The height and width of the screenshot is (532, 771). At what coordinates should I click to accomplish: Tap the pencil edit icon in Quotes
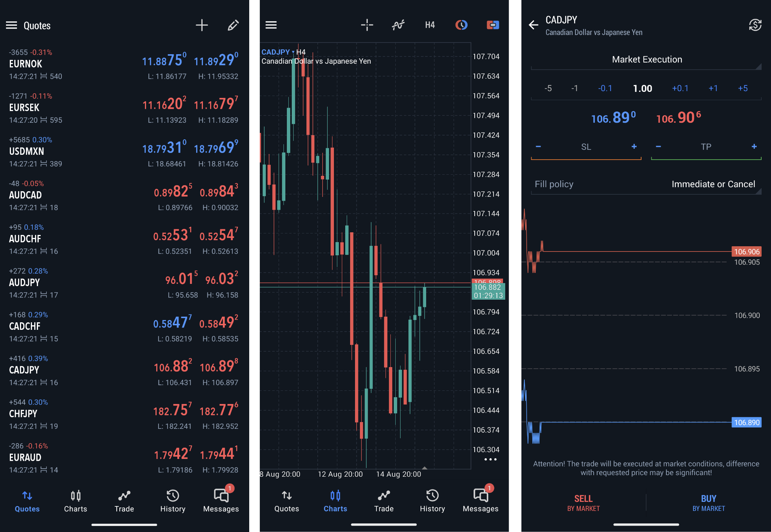point(233,25)
